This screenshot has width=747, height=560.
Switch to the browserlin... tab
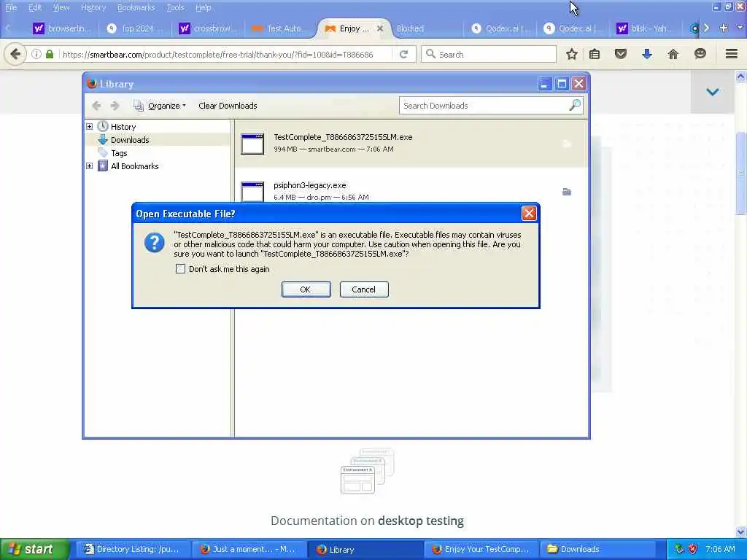[62, 28]
